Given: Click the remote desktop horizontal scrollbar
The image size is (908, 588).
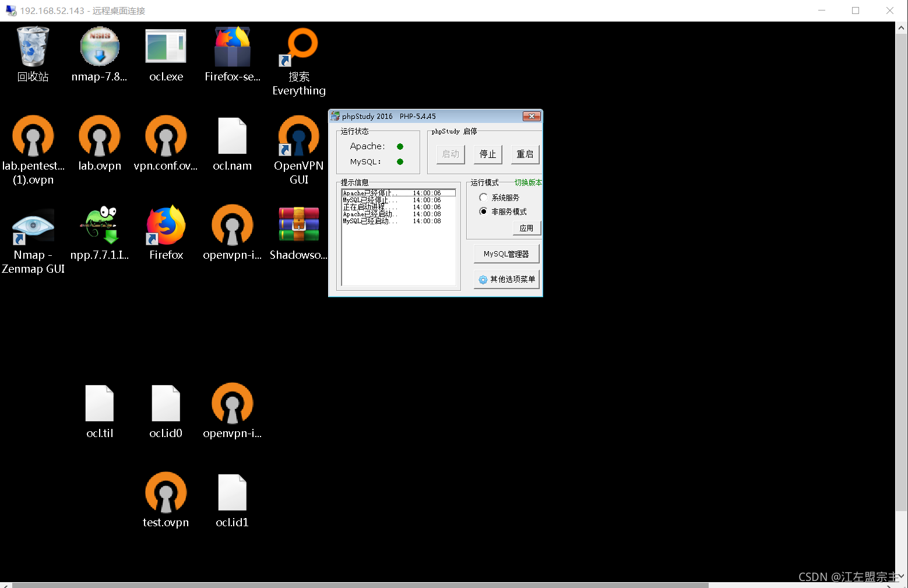Looking at the screenshot, I should coord(360,585).
